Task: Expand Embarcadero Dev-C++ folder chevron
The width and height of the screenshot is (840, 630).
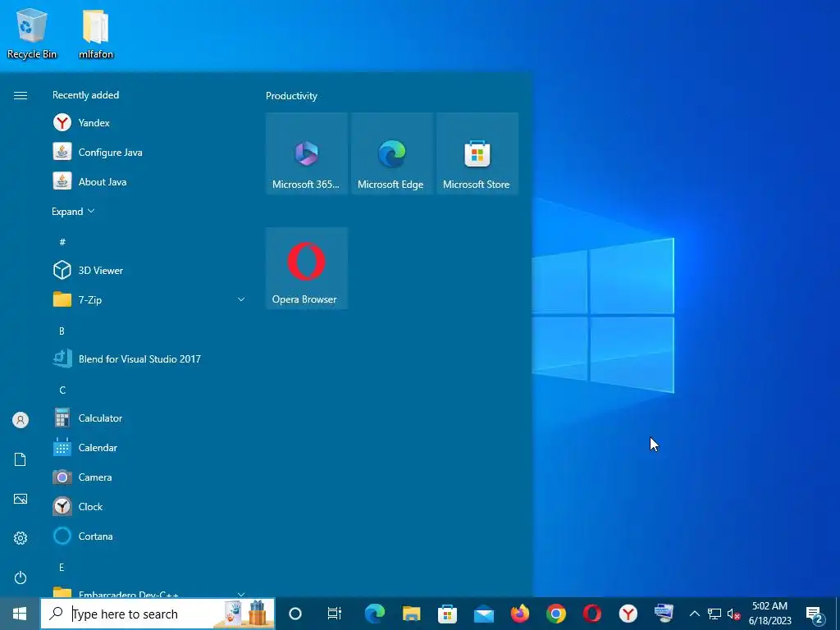Action: pos(241,594)
